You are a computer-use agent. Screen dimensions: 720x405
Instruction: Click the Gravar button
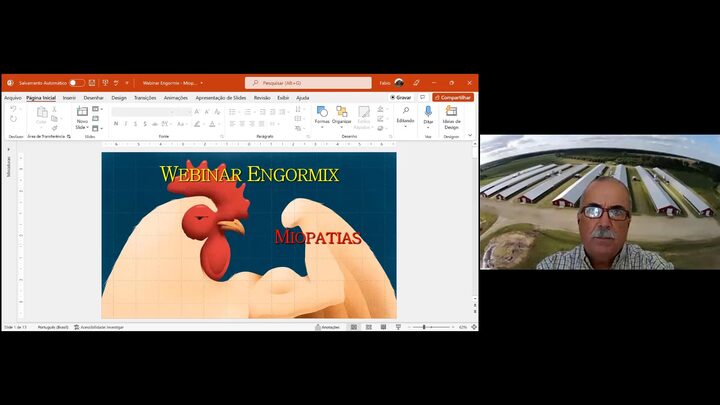[x=401, y=97]
